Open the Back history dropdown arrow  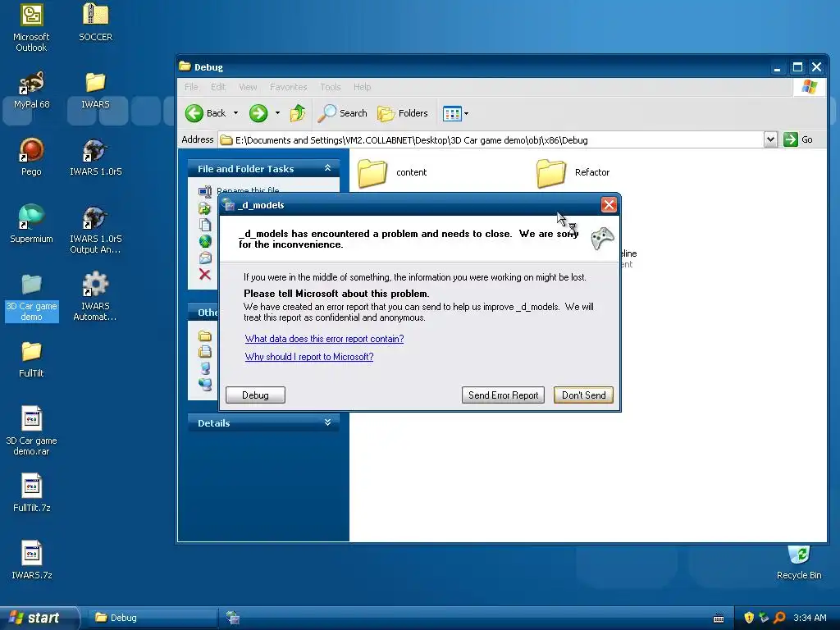pos(235,113)
